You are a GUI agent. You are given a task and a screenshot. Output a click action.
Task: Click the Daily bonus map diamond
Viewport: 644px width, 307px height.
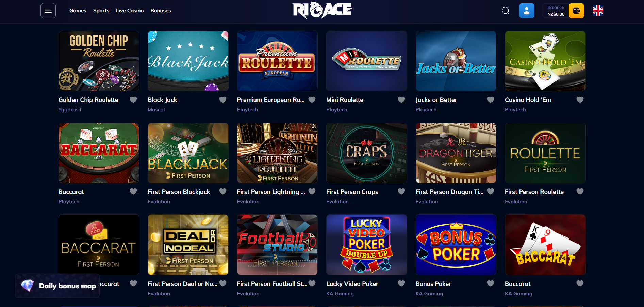pos(28,286)
